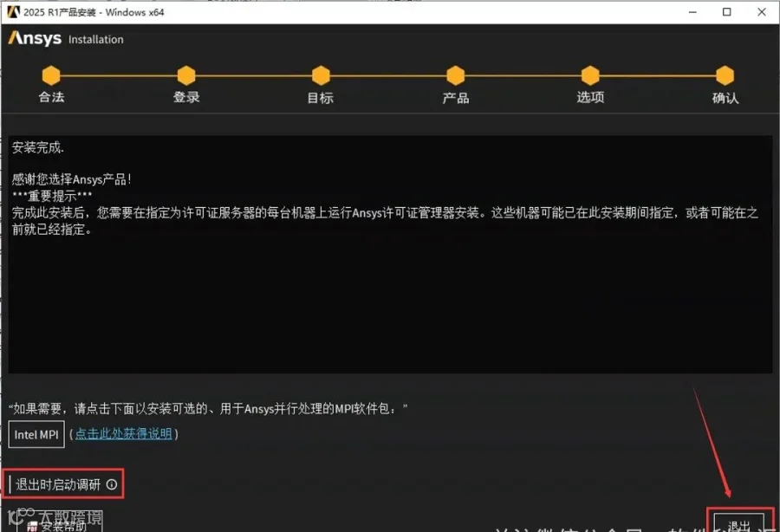Open the 点击此处获得说明 link
This screenshot has width=780, height=532.
123,433
